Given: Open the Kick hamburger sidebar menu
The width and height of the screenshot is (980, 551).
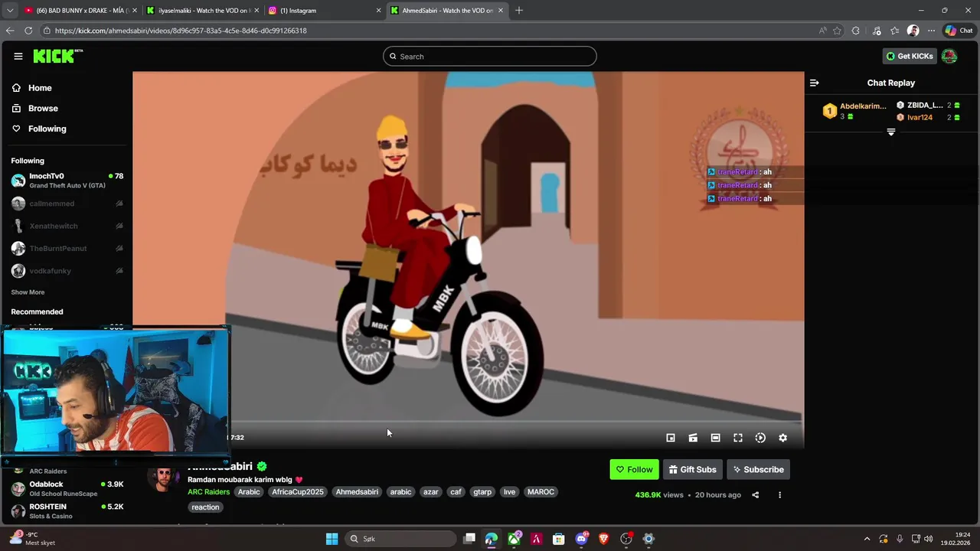Looking at the screenshot, I should point(18,56).
